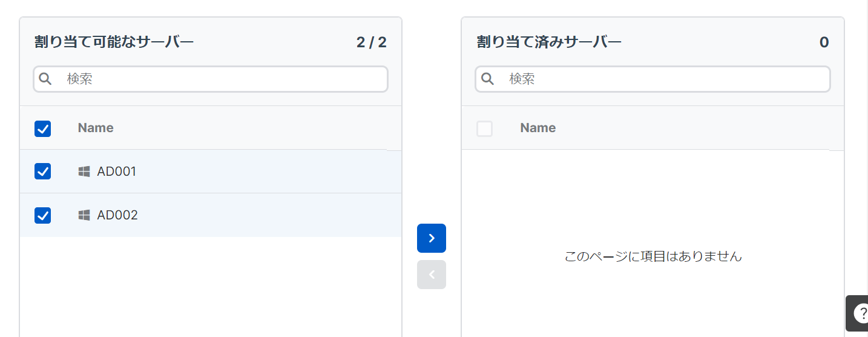Select the AD001 server name
This screenshot has width=868, height=337.
pyautogui.click(x=117, y=172)
